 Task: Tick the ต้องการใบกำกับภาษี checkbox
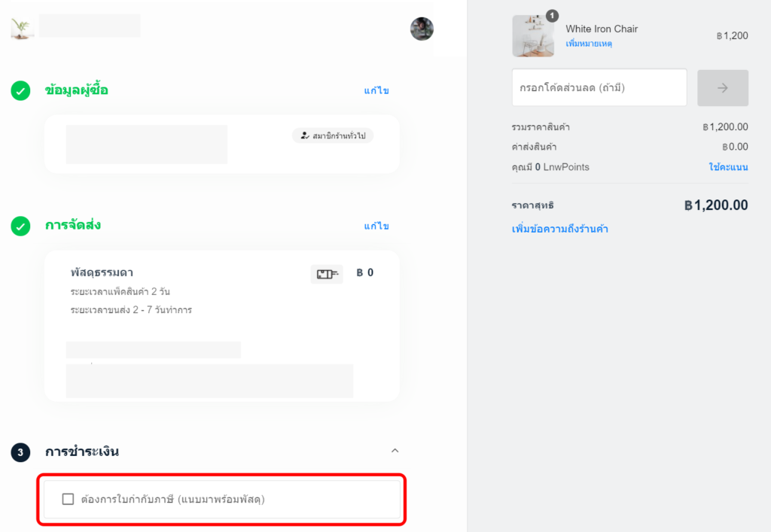point(69,499)
